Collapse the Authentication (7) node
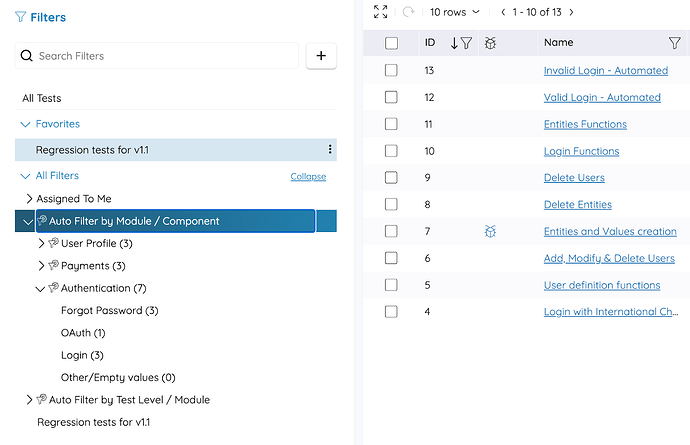Viewport: 690px width, 445px height. (41, 289)
